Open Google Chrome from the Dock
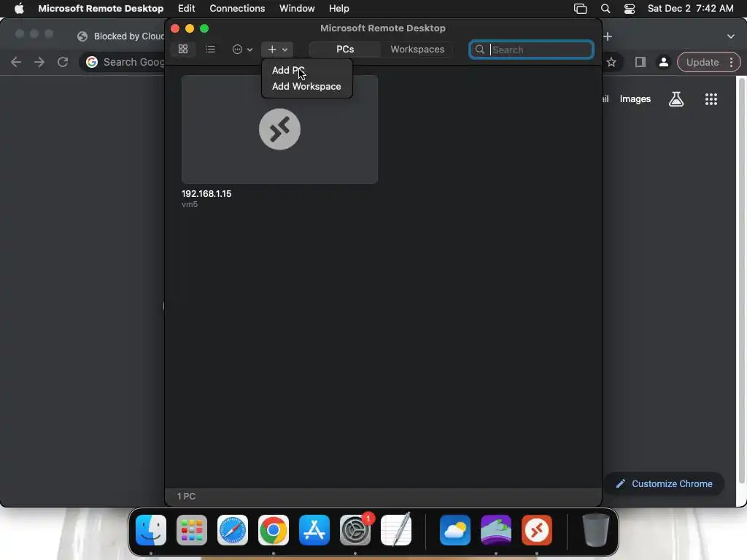Screen dimensions: 747x560 pyautogui.click(x=274, y=530)
